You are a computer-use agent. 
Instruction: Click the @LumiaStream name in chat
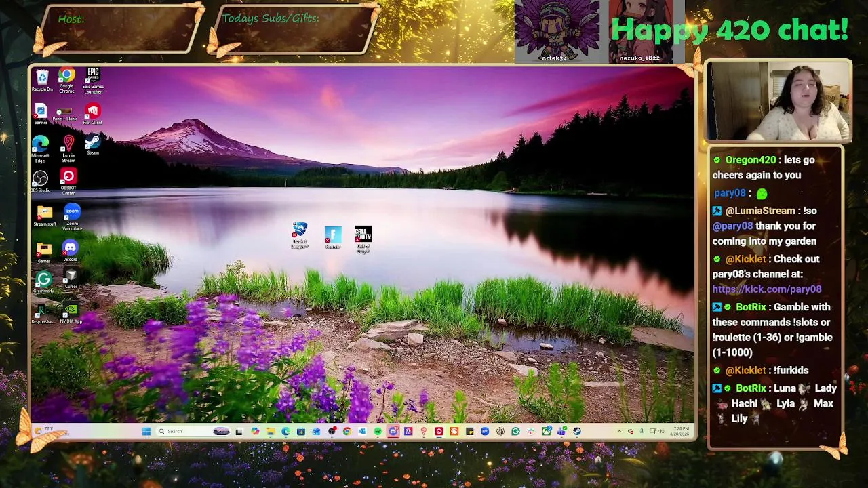pos(761,211)
